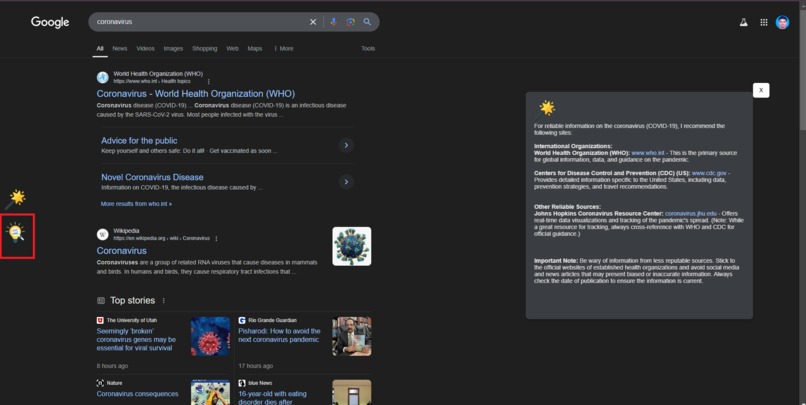Start voice search with microphone icon
Image resolution: width=806 pixels, height=405 pixels.
(334, 22)
